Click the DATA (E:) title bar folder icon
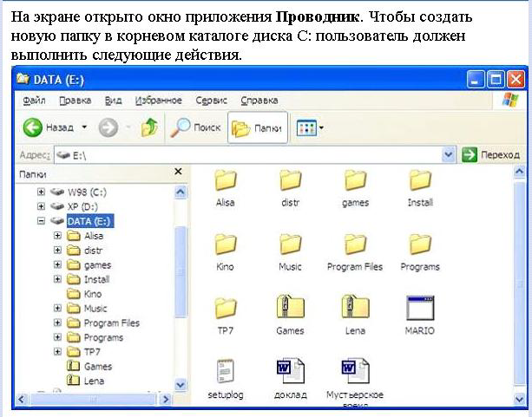Viewport: 532px width, 417px height. click(x=23, y=79)
